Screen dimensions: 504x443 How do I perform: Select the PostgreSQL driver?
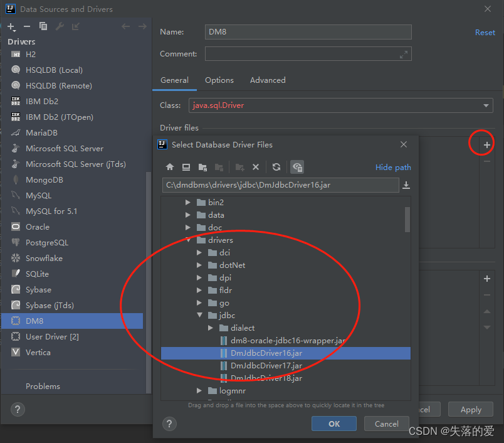[47, 243]
